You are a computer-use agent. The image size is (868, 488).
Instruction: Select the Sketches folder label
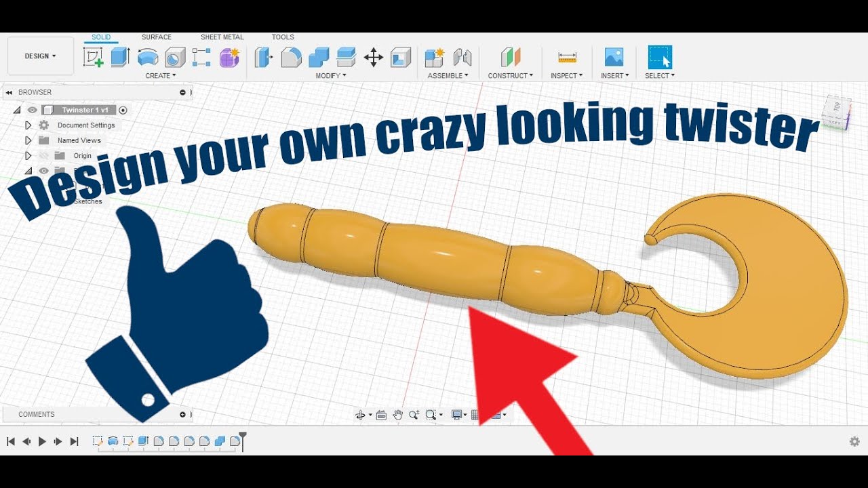[x=87, y=201]
